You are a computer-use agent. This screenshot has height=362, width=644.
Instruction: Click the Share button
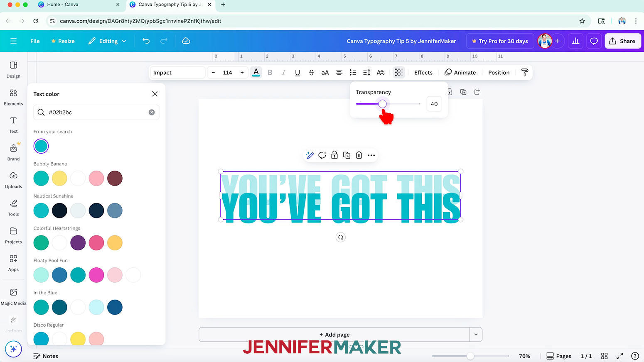[622, 41]
